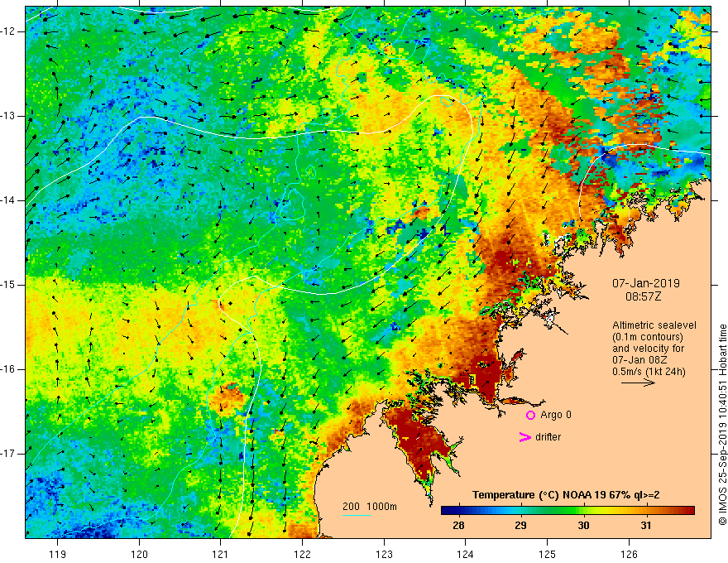Click longitude axis label 123
Viewport: 728px width, 563px height.
click(x=384, y=554)
